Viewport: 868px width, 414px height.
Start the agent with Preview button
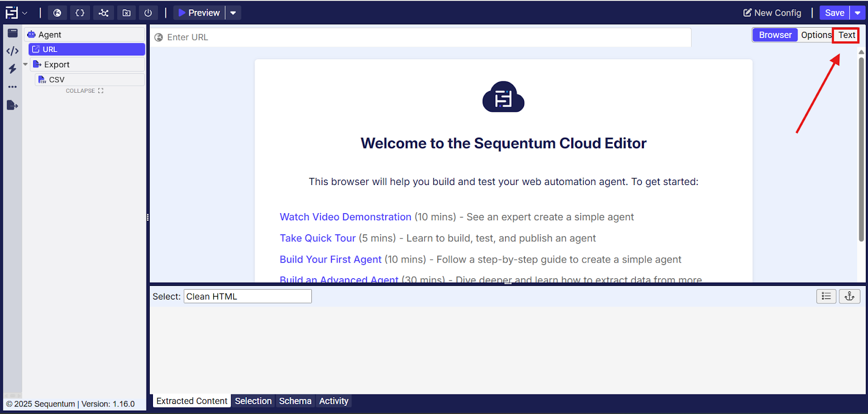coord(199,12)
